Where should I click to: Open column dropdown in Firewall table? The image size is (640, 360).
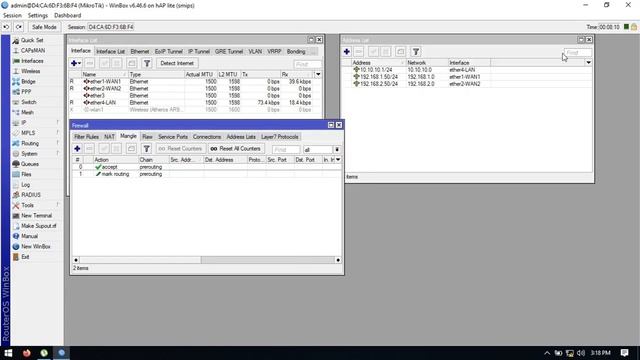point(338,160)
